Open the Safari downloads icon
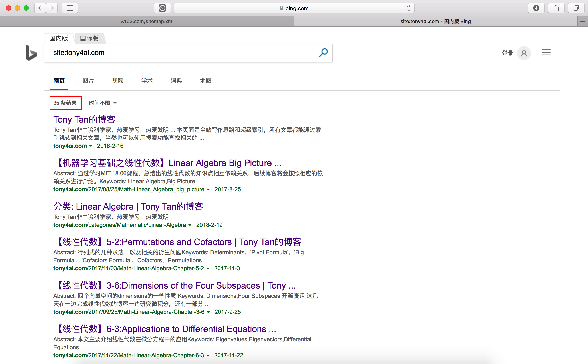The width and height of the screenshot is (588, 364). (x=536, y=8)
